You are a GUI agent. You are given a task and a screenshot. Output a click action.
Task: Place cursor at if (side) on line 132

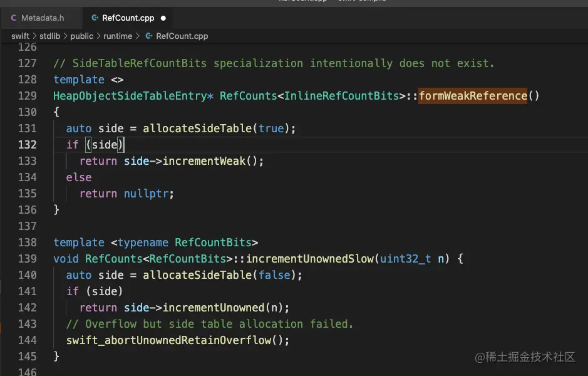point(95,145)
